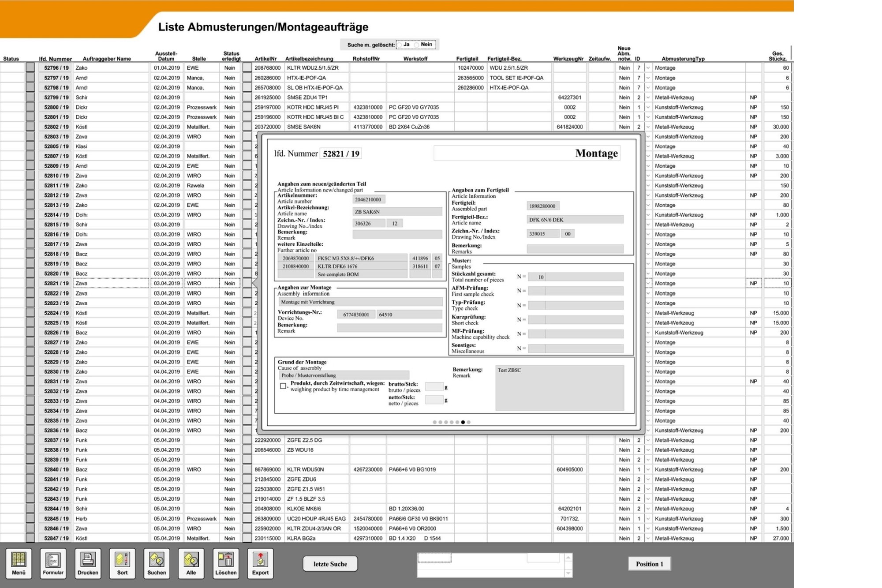Click the down arrow of bottom list scrollbar

(x=568, y=573)
